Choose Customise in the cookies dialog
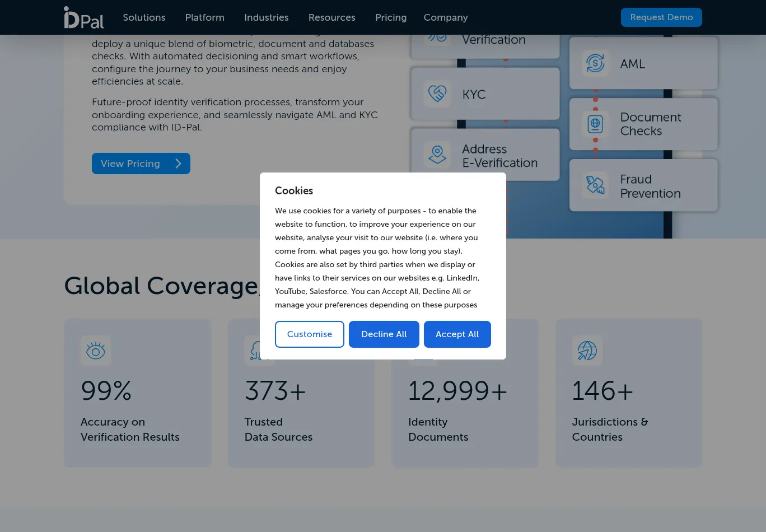 click(309, 334)
